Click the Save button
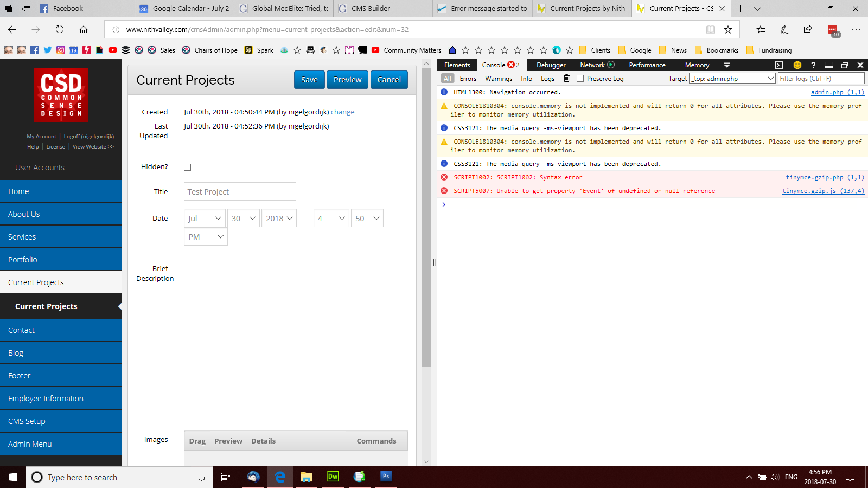Viewport: 868px width, 488px height. coord(309,80)
